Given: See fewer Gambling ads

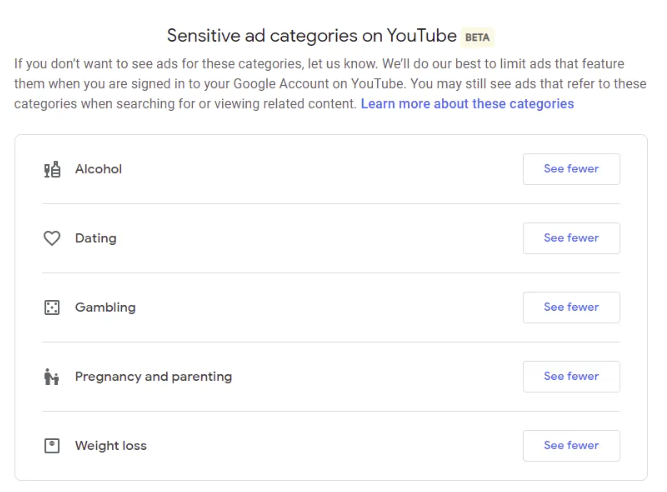Looking at the screenshot, I should tap(571, 307).
